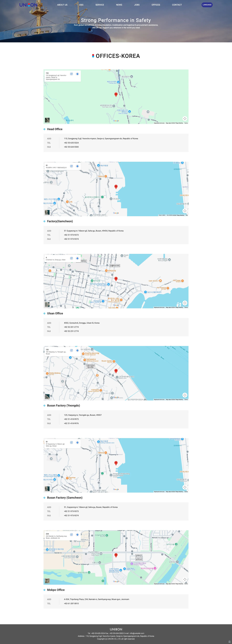Open the LANGUAGE selector button
The height and width of the screenshot is (644, 232).
(x=207, y=5)
